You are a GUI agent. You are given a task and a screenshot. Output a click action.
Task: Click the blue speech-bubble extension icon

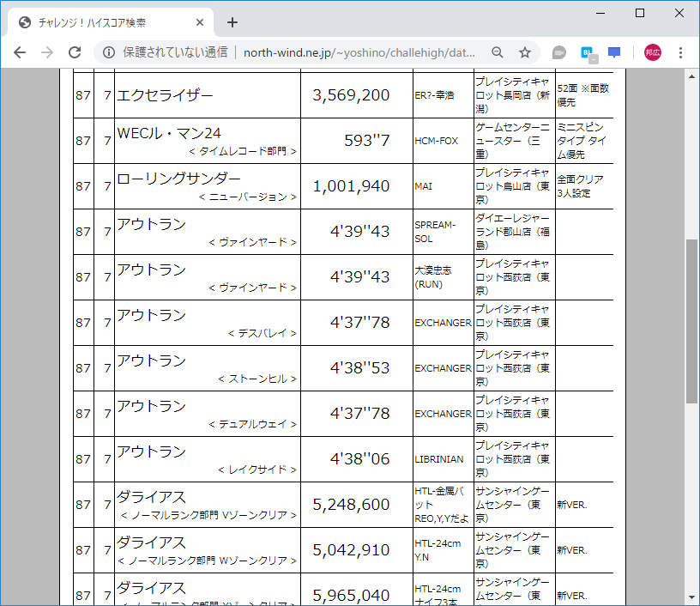tap(613, 52)
